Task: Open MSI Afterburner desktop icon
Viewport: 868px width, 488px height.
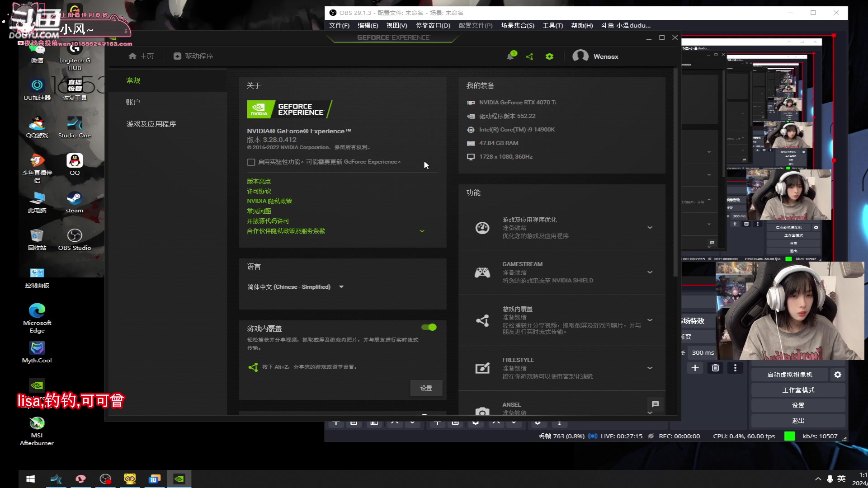Action: click(x=37, y=431)
